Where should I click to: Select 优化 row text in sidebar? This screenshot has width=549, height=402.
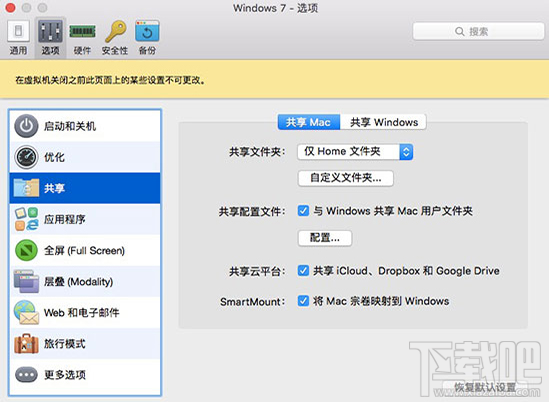(x=54, y=157)
